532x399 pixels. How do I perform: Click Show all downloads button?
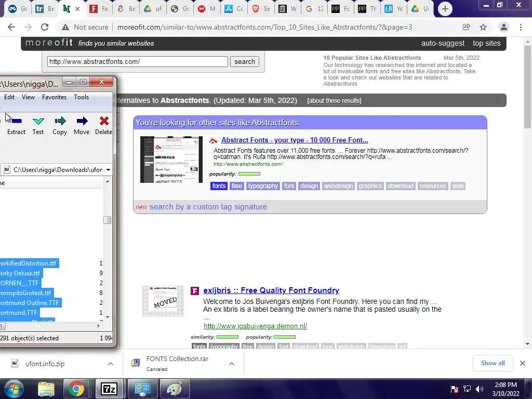point(493,363)
